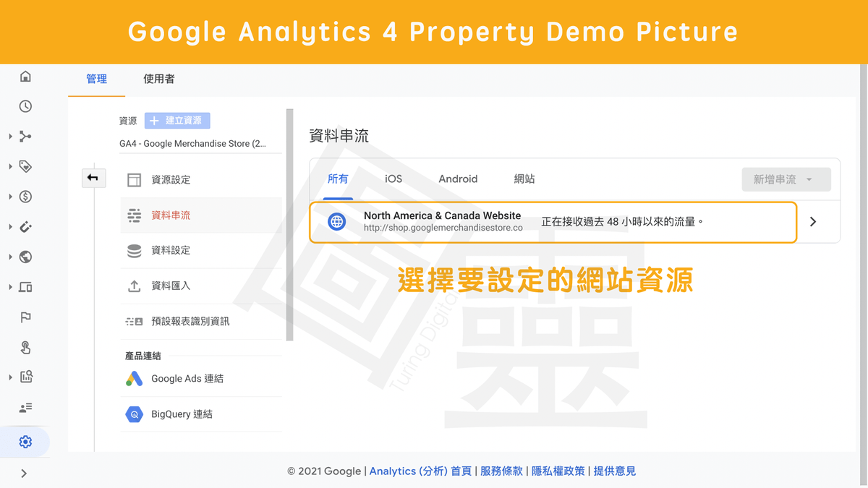Open the Realtime clock icon in sidebar
The width and height of the screenshot is (868, 488).
25,106
